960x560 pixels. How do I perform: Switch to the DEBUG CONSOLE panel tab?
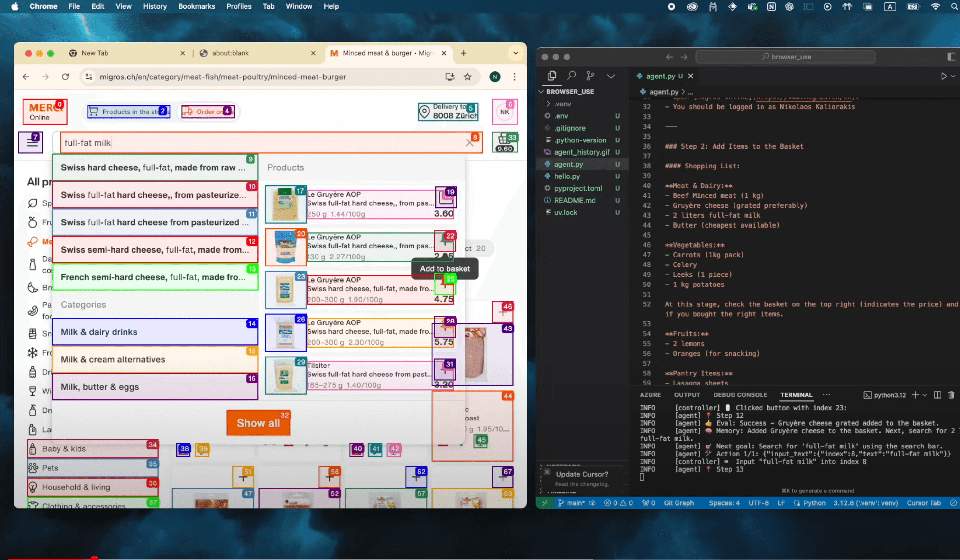(x=740, y=395)
